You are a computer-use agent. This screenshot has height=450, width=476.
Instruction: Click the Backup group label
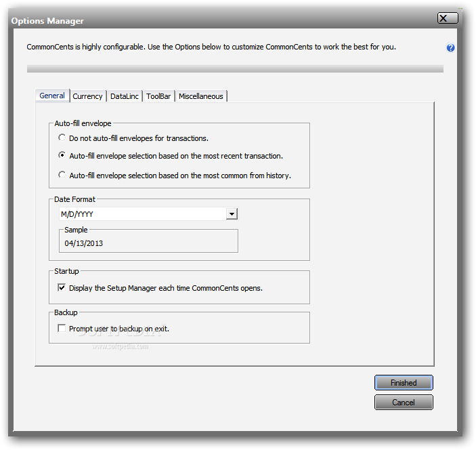(66, 312)
